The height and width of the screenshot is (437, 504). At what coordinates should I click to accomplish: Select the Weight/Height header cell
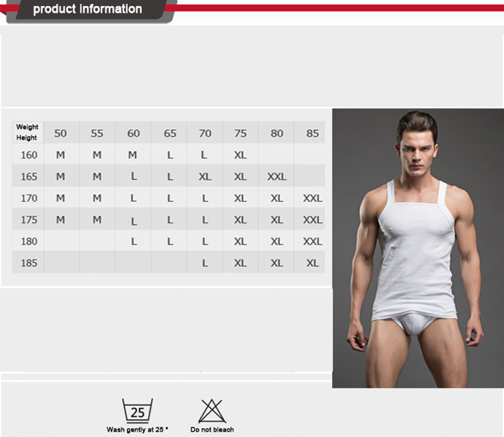pos(28,132)
